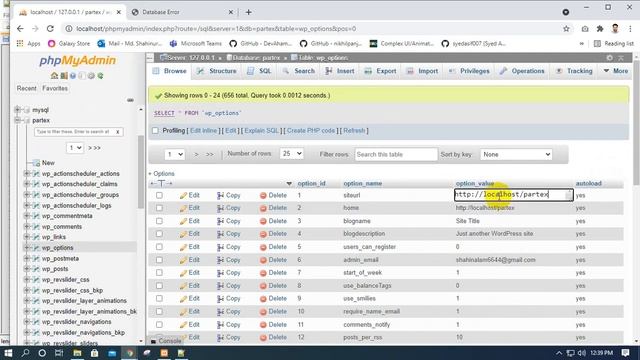Click edit pencil for start_of_week row
This screenshot has height=360, width=640.
(183, 273)
